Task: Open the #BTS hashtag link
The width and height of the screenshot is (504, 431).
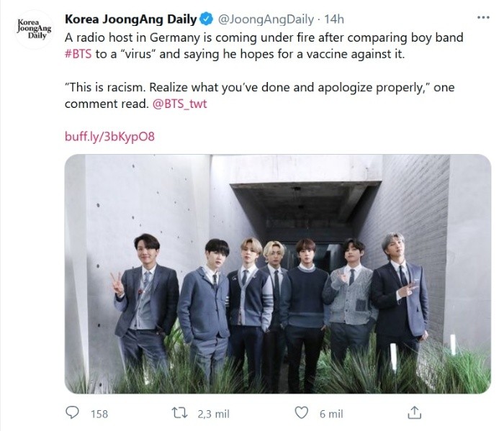Action: 78,54
